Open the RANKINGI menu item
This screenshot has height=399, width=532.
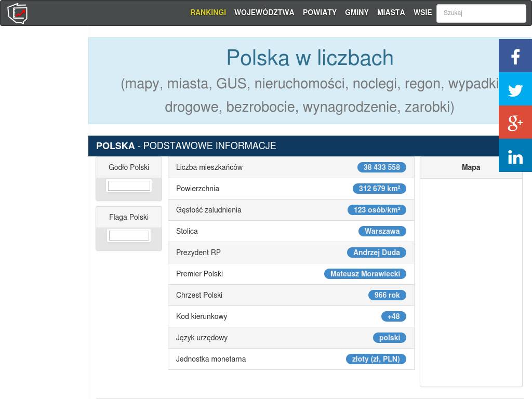[208, 12]
